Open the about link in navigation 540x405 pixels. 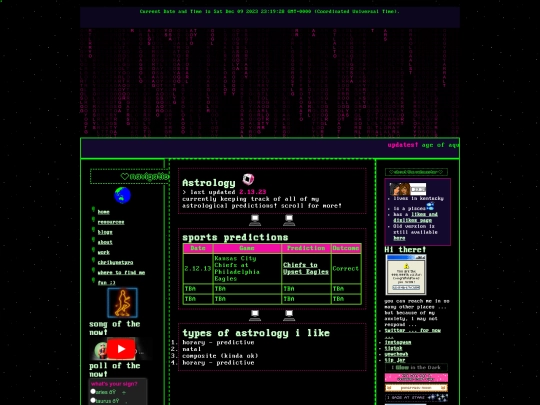[105, 242]
